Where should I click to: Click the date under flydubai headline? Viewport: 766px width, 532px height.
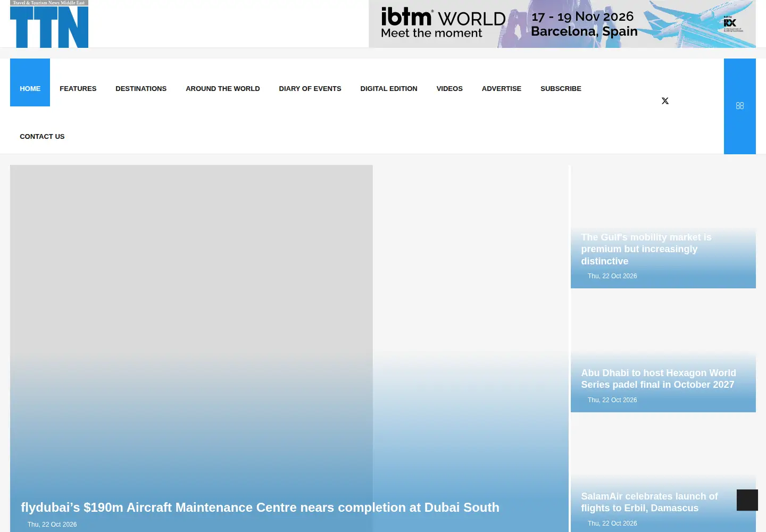[x=52, y=525]
